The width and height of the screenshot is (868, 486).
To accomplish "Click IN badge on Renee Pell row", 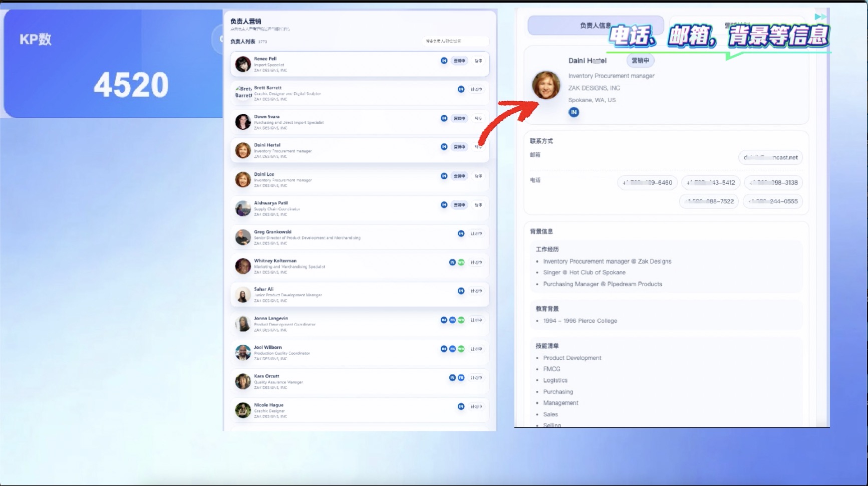I will [444, 61].
